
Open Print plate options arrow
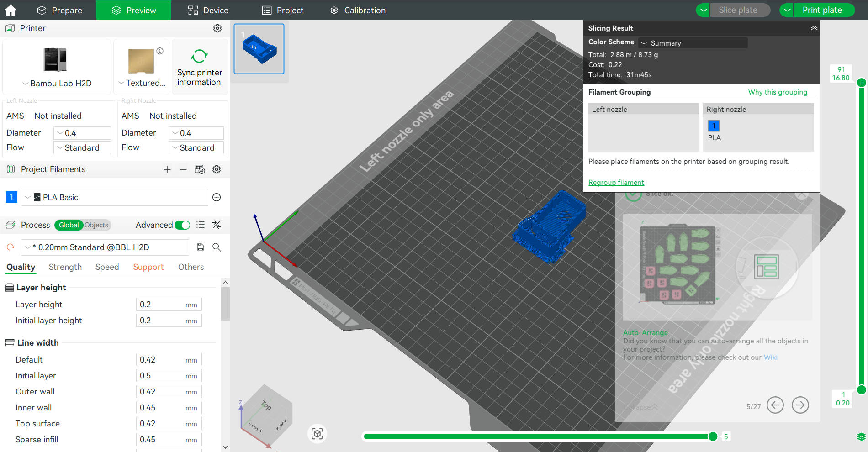(787, 10)
